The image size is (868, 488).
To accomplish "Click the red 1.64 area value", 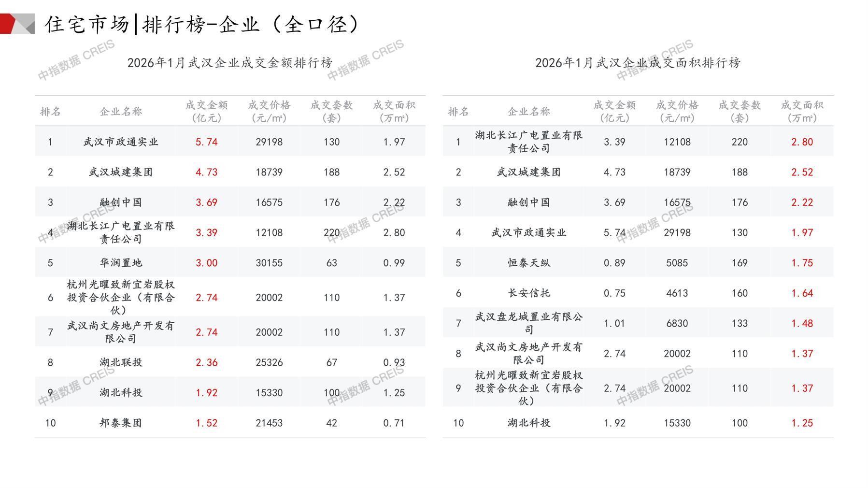I will click(x=802, y=293).
